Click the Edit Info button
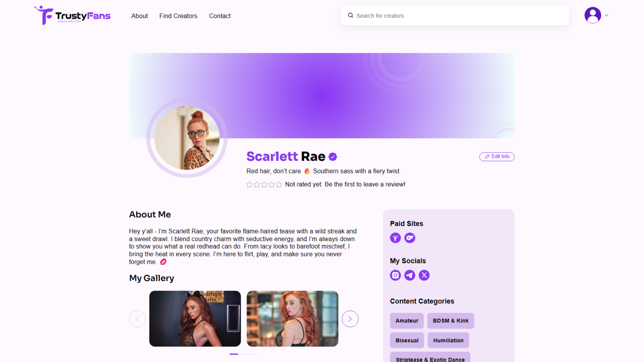 (x=497, y=157)
